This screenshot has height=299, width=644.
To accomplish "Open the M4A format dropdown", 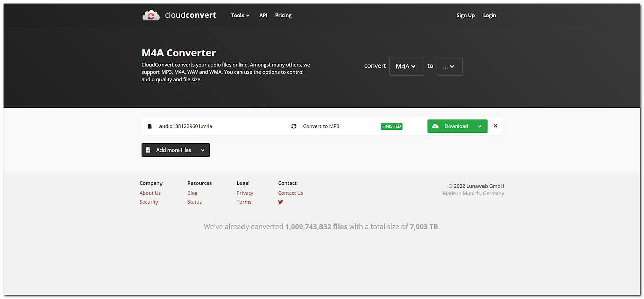I will (x=407, y=66).
